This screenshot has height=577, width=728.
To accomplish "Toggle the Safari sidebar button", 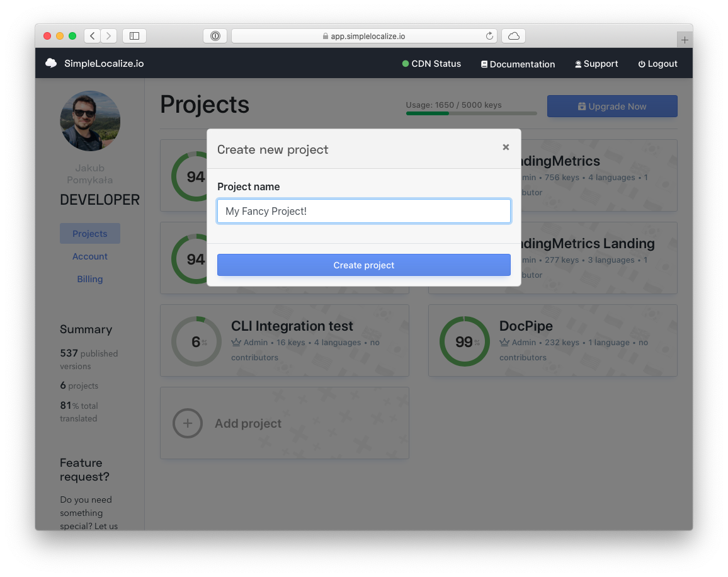I will (135, 36).
